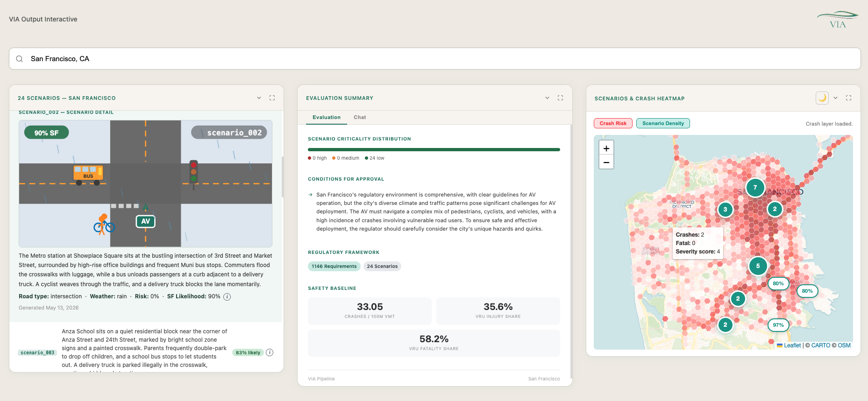Toggle Scenario Density layer

click(x=663, y=123)
